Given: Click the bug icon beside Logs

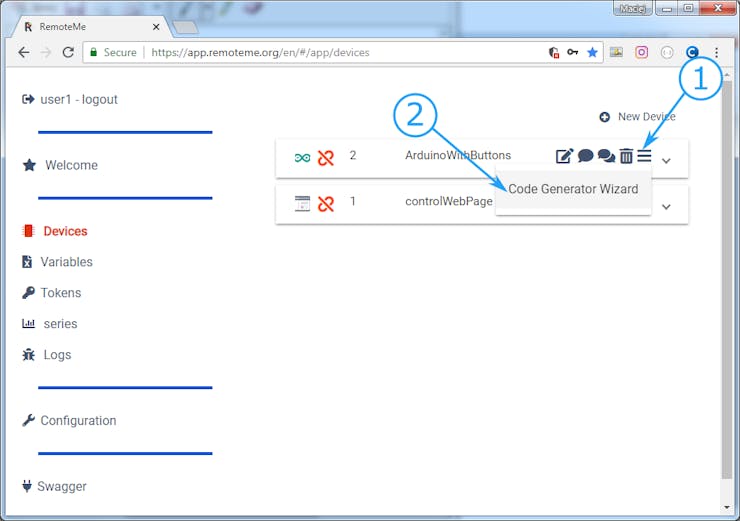Looking at the screenshot, I should 28,354.
